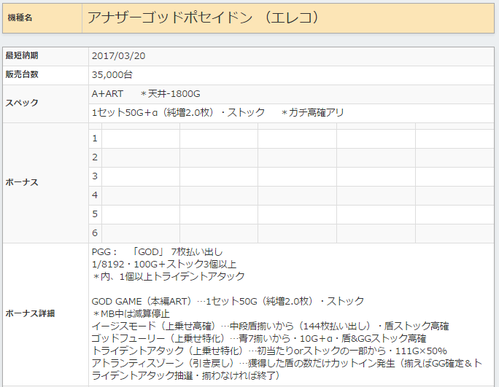Viewport: 499px width, 387px height.
Task: Click bonus table row number 6
Action: pos(95,233)
